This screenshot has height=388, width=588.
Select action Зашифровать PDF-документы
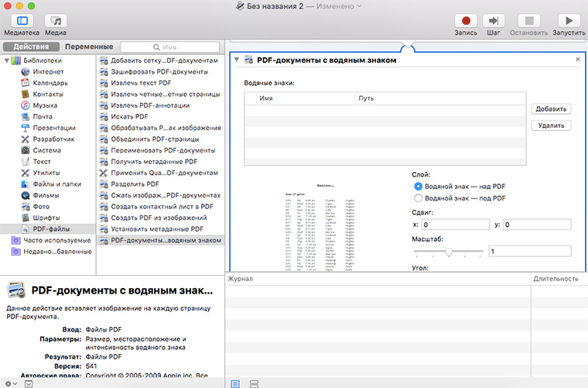click(160, 72)
